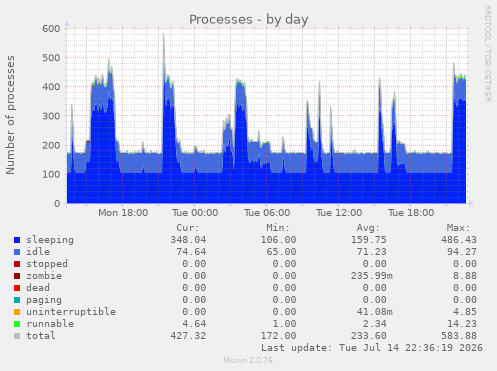Click the paging legend color swatch

17,300
